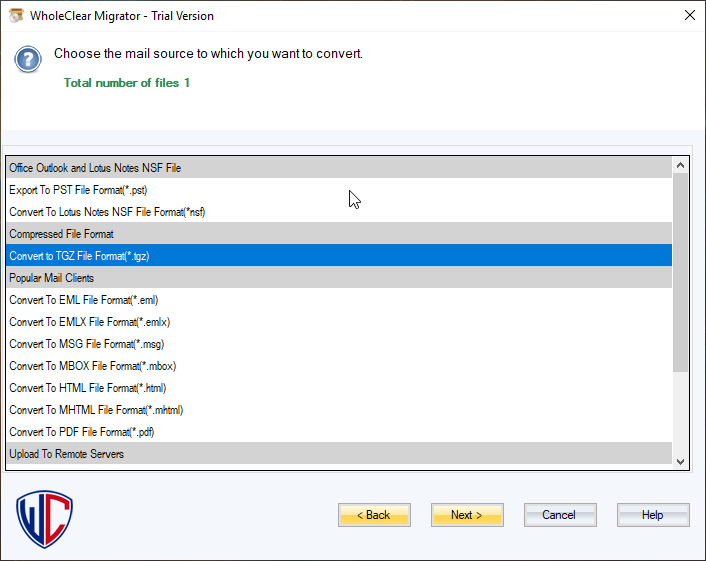Select Convert to TGZ File Format entry

click(x=339, y=256)
